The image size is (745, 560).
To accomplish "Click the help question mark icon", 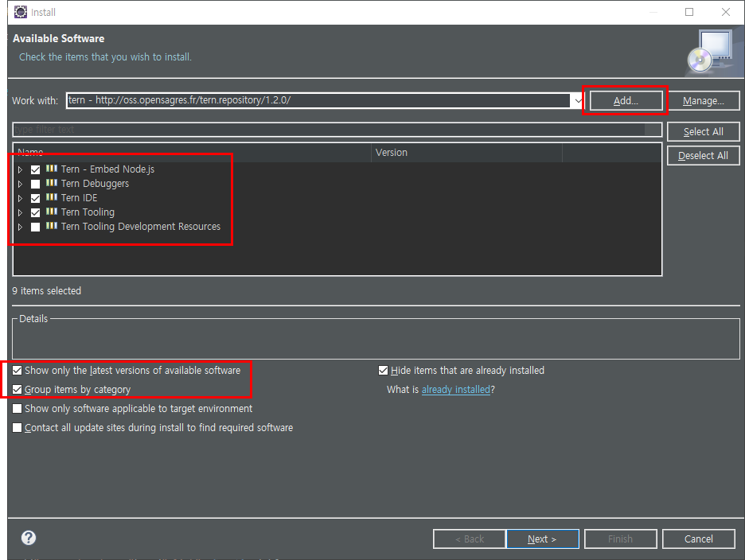I will 29,538.
